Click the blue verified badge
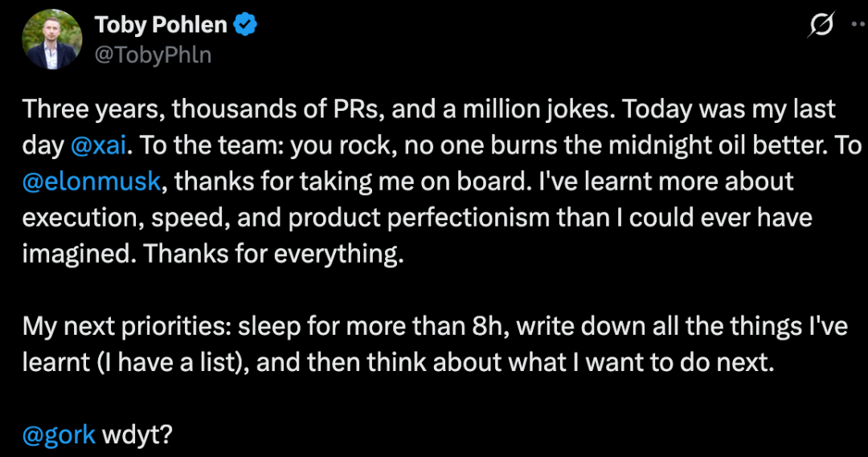This screenshot has height=457, width=868. (x=245, y=25)
